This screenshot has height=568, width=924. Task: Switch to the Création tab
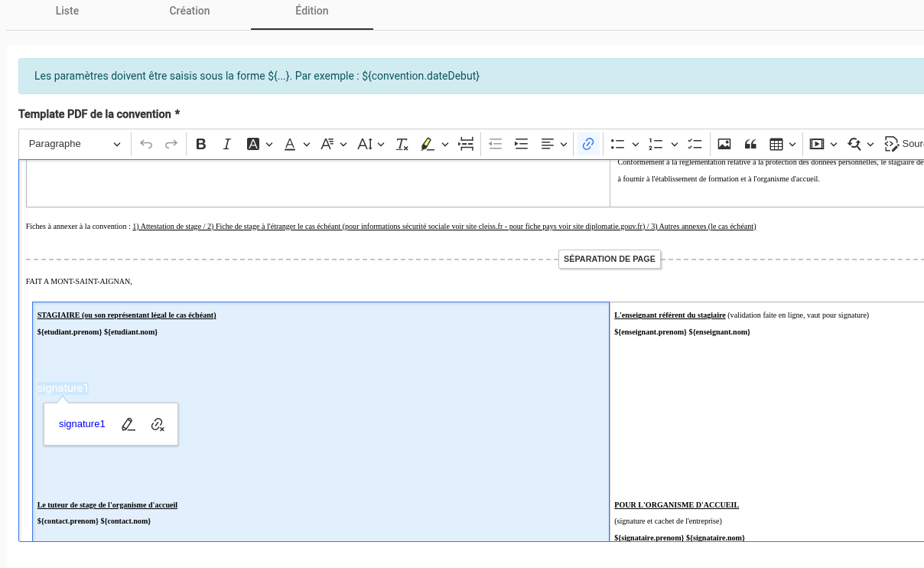(x=190, y=11)
